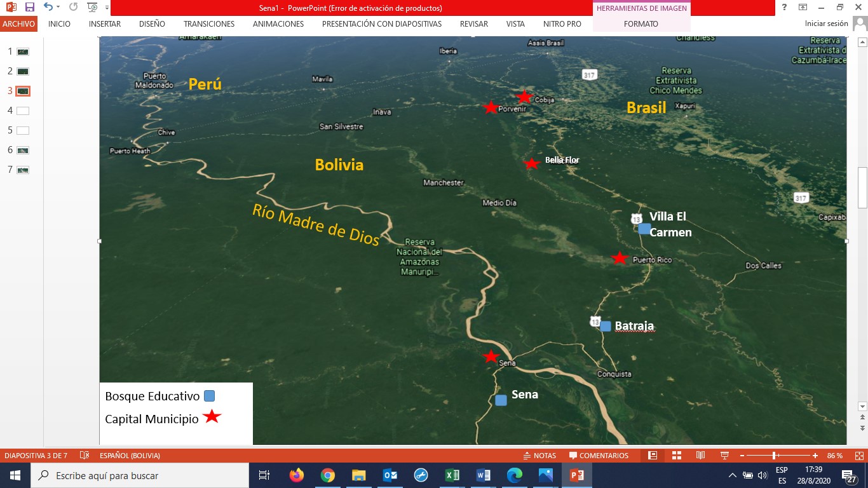This screenshot has height=488, width=868.
Task: Open the FORMATO image tools tab
Action: (x=641, y=24)
